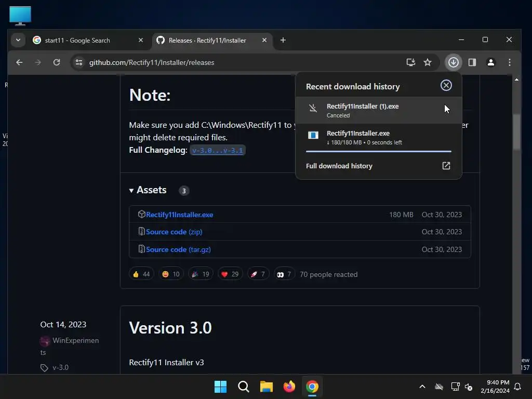This screenshot has width=532, height=399.
Task: Show hidden system tray icons
Action: click(422, 387)
